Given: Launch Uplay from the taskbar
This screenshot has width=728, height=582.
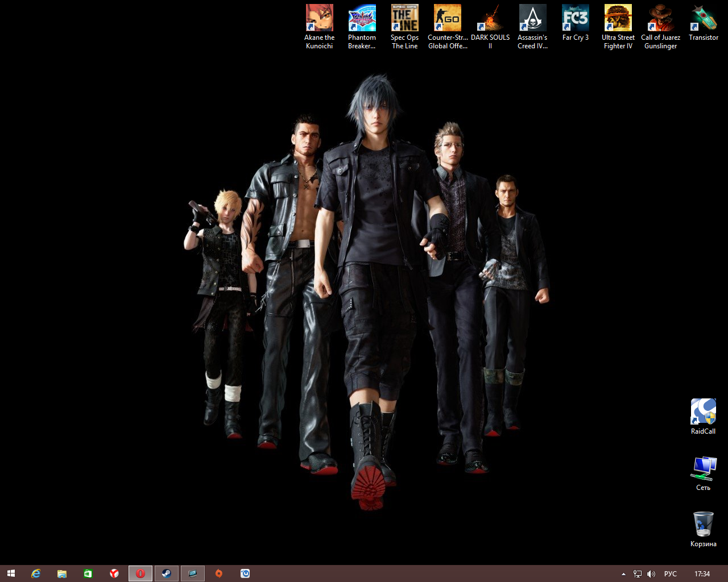Looking at the screenshot, I should pos(245,573).
